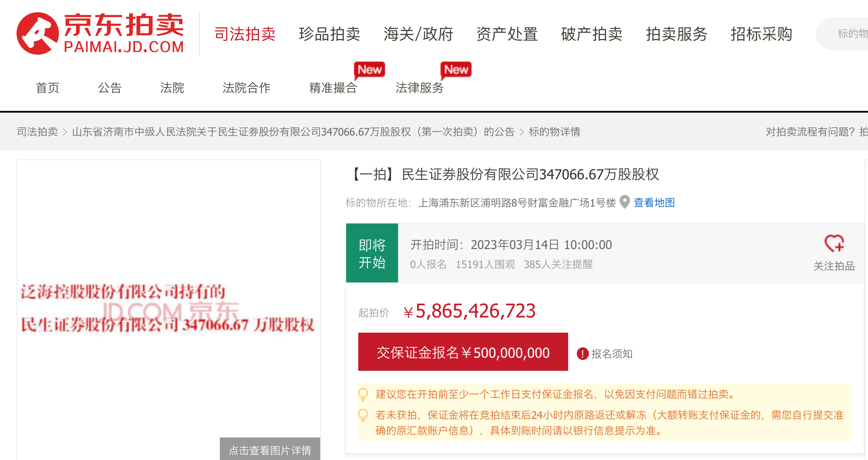Viewport: 868px width, 460px height.
Task: Select 法律服务 in the sub menu
Action: point(420,88)
